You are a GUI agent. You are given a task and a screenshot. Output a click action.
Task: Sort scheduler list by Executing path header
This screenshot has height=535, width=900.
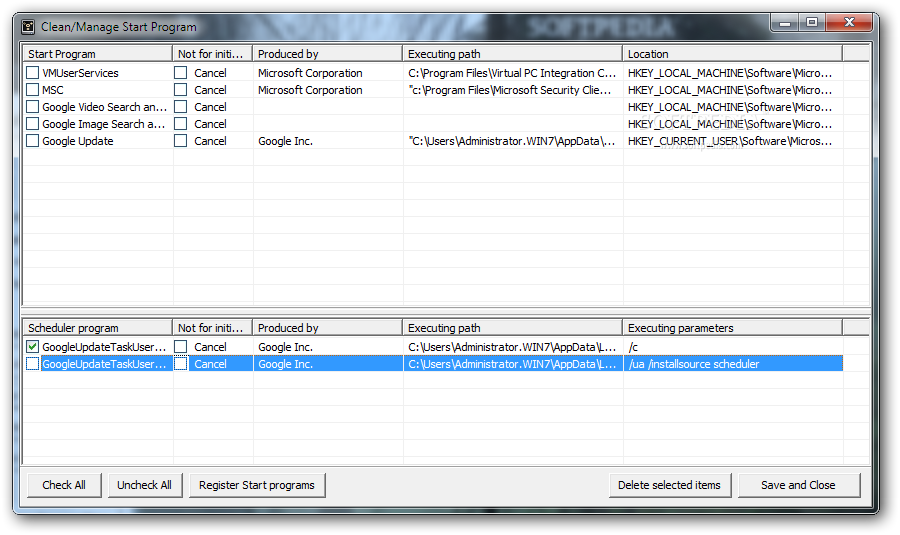[513, 328]
